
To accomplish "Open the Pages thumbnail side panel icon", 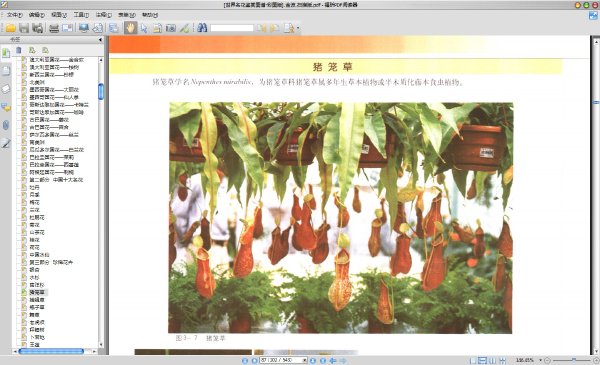I will 6,71.
